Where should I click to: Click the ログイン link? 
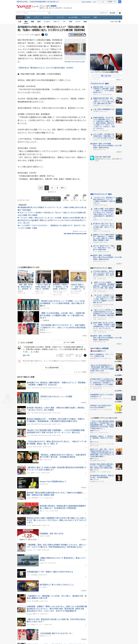(x=42, y=8)
